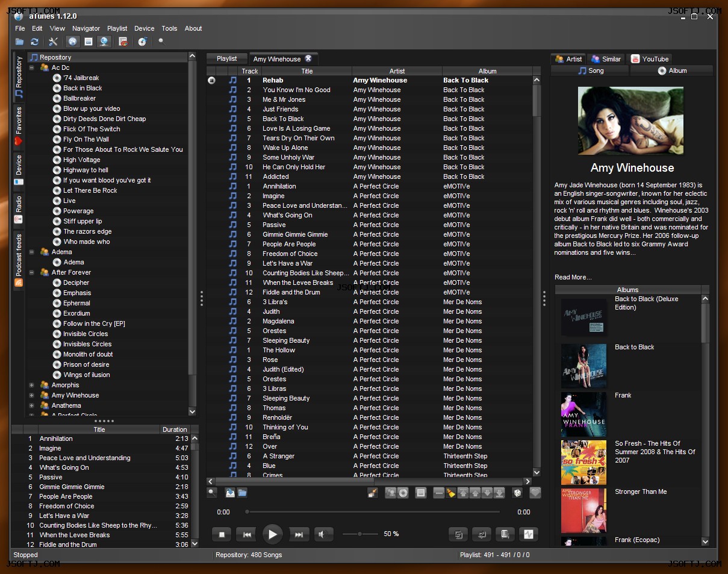The width and height of the screenshot is (728, 574).
Task: Click the move-down arrow in the playlist toolbar
Action: (x=487, y=493)
